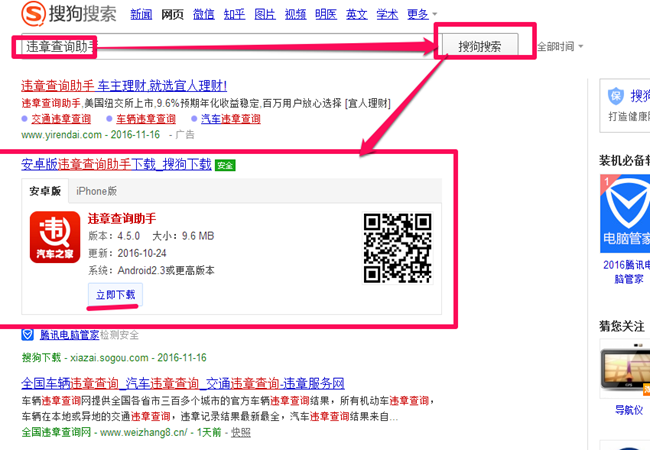Open the 明医 search category
Viewport: 650px width, 450px height.
326,15
